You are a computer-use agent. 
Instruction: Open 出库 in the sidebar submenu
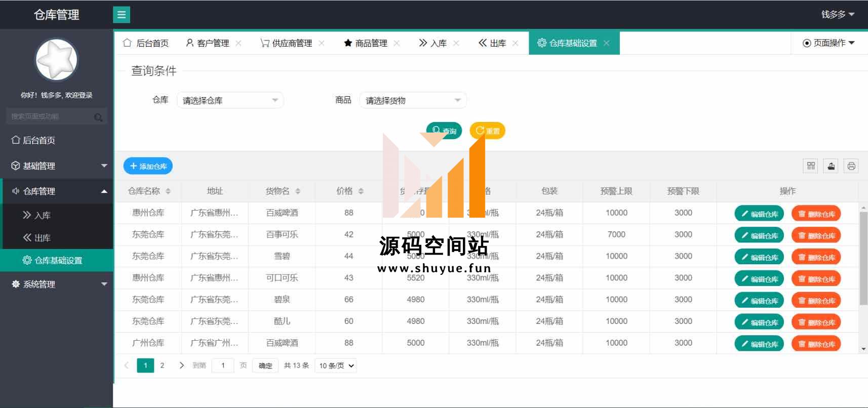coord(56,237)
